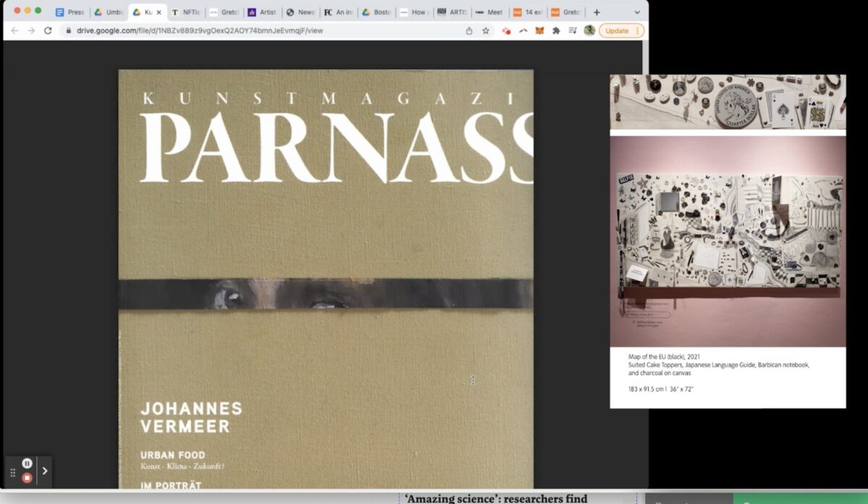868x504 pixels.
Task: Switch to the ARTIS tab
Action: pyautogui.click(x=453, y=12)
